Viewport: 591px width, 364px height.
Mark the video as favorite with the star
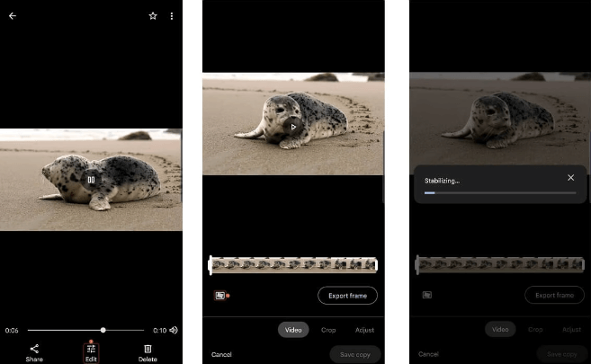click(x=153, y=16)
